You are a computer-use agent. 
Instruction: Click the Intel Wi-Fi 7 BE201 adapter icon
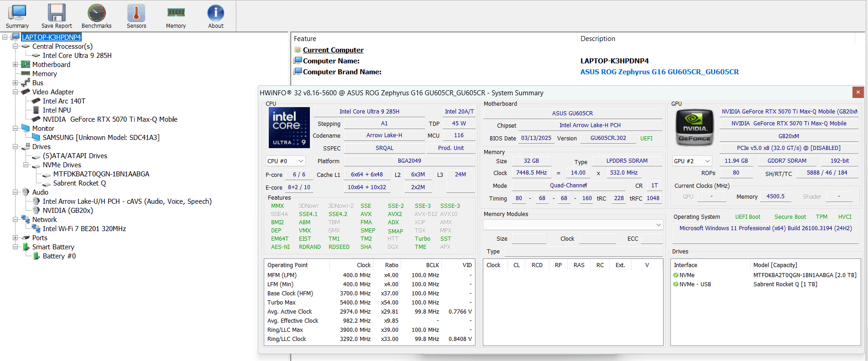point(36,228)
